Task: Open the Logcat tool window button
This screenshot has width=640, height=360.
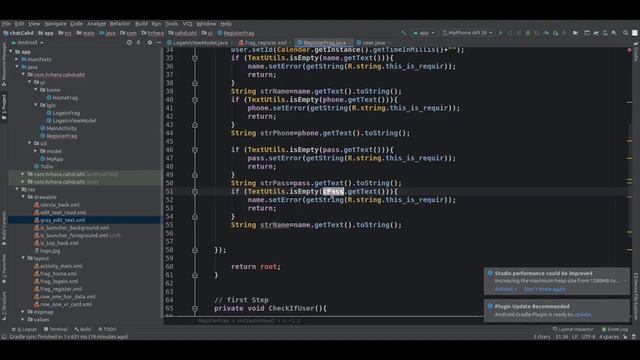Action: (x=24, y=329)
